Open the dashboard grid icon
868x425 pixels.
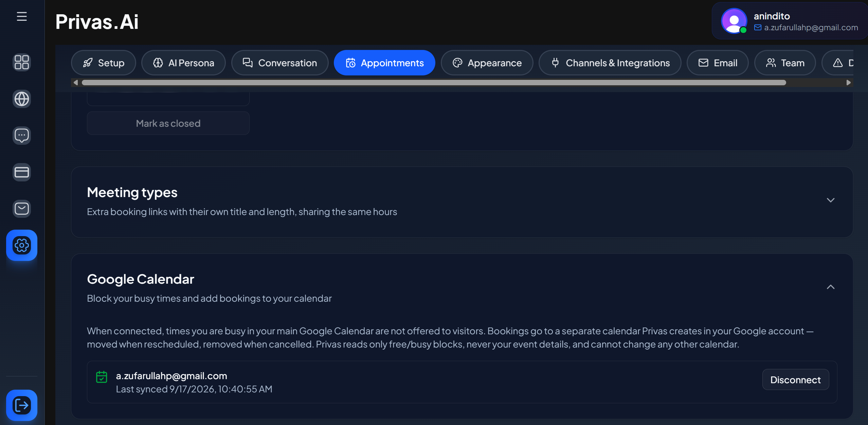point(22,63)
